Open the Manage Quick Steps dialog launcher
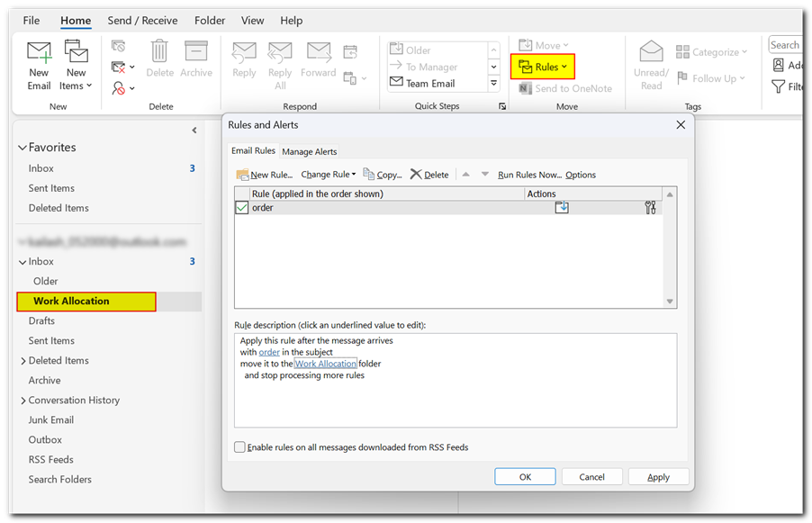Viewport: 812px width, 523px height. tap(501, 106)
